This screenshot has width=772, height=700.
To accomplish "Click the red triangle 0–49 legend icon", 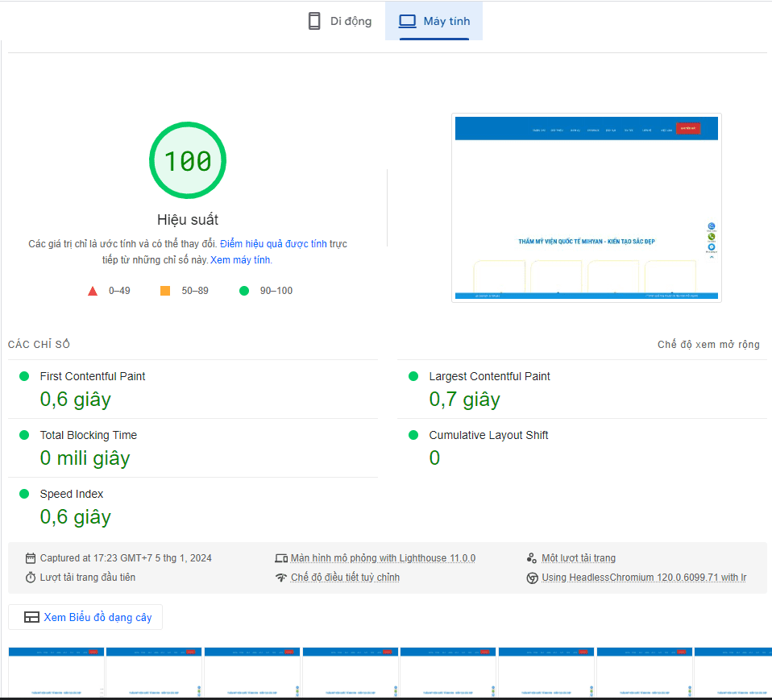I will pos(93,291).
